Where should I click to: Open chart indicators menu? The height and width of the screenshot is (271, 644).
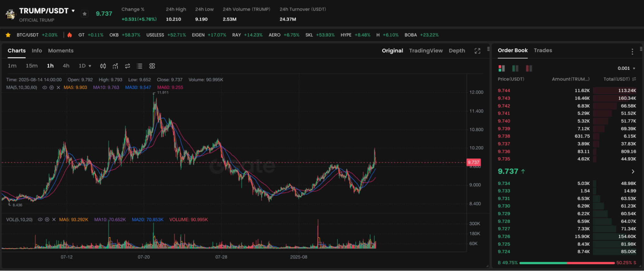tap(115, 66)
